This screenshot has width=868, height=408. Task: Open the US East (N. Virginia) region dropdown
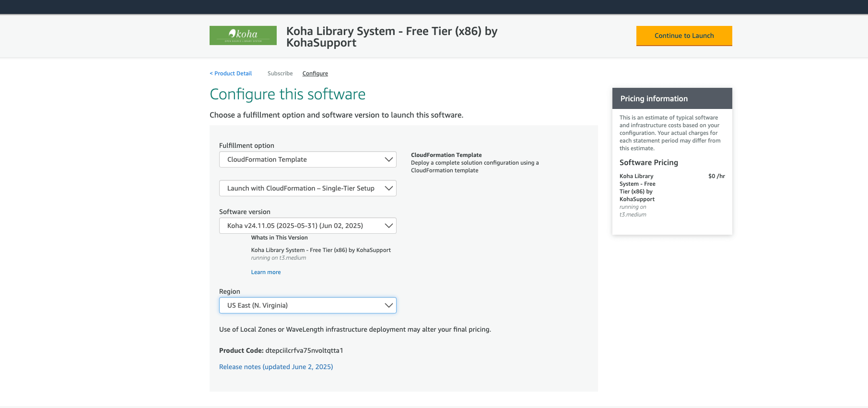[308, 305]
